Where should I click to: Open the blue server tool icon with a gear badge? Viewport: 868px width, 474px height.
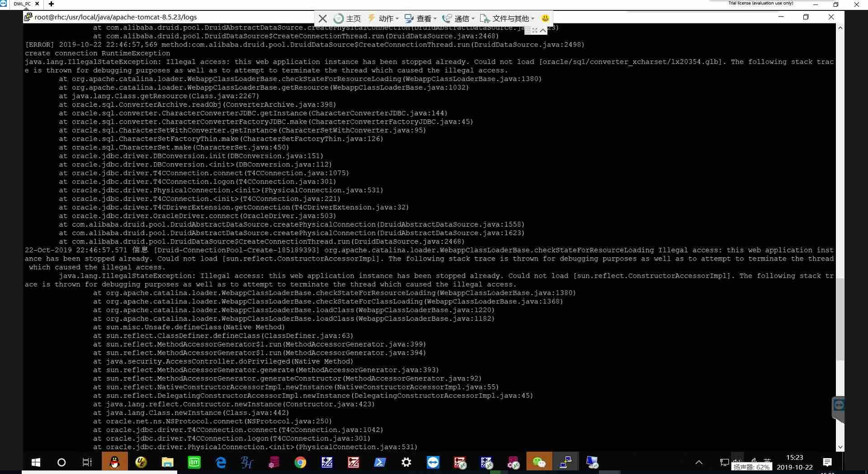[486, 462]
